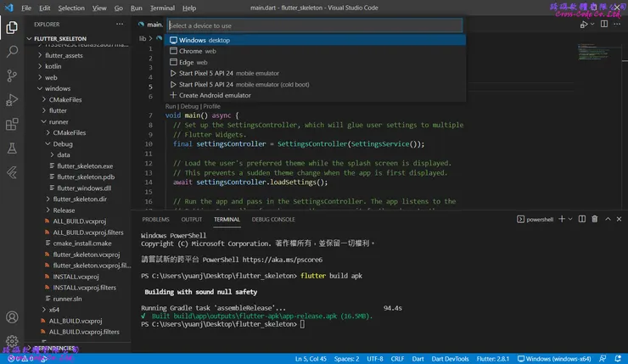628x364 pixels.
Task: Click the run file play icon
Action: (584, 25)
